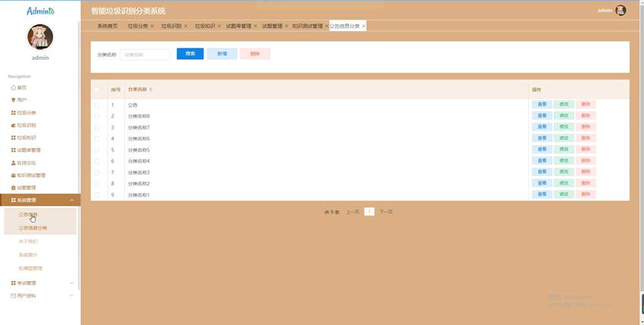
Task: Click the large admin profile picture in sidebar
Action: (x=40, y=36)
